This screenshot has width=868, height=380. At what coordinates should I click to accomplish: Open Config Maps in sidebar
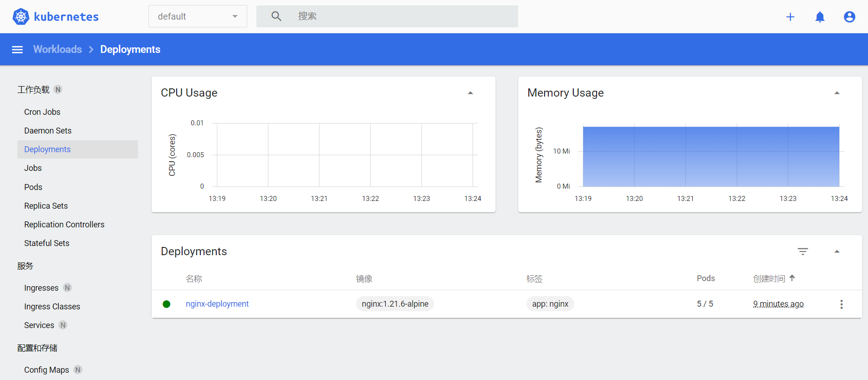46,370
